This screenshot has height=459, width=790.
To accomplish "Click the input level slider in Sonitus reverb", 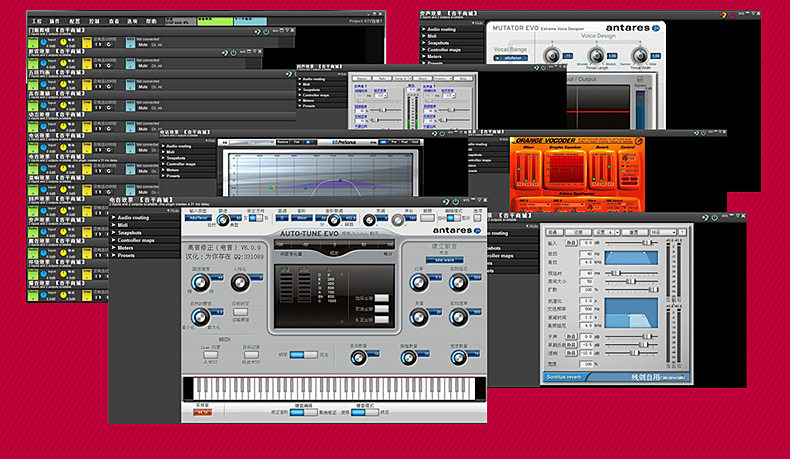I will click(632, 243).
